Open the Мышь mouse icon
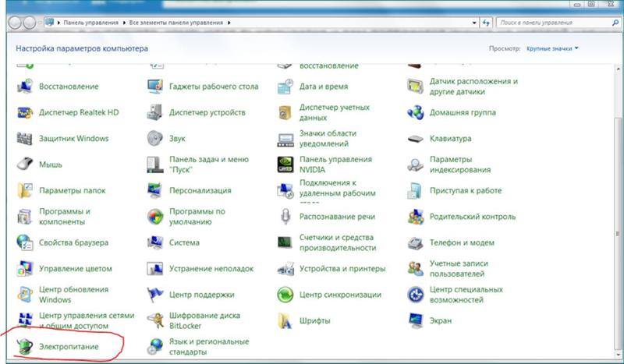624x364 pixels. point(25,164)
